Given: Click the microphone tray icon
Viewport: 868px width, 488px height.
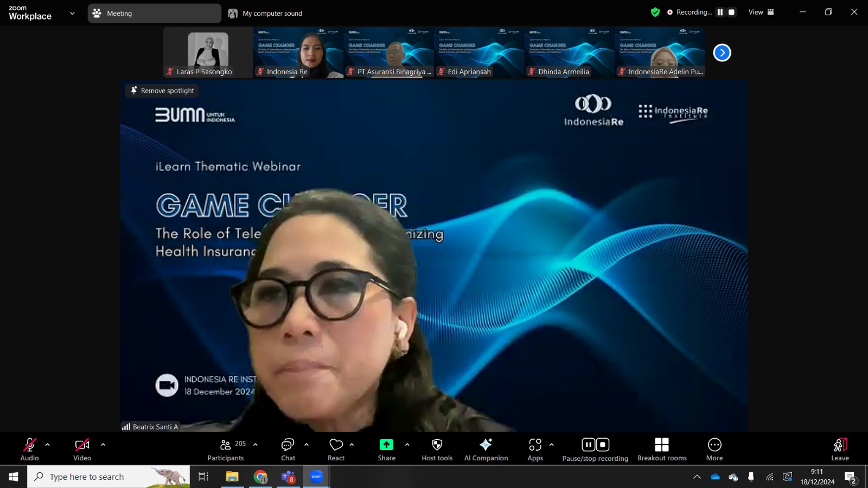Looking at the screenshot, I should click(751, 477).
